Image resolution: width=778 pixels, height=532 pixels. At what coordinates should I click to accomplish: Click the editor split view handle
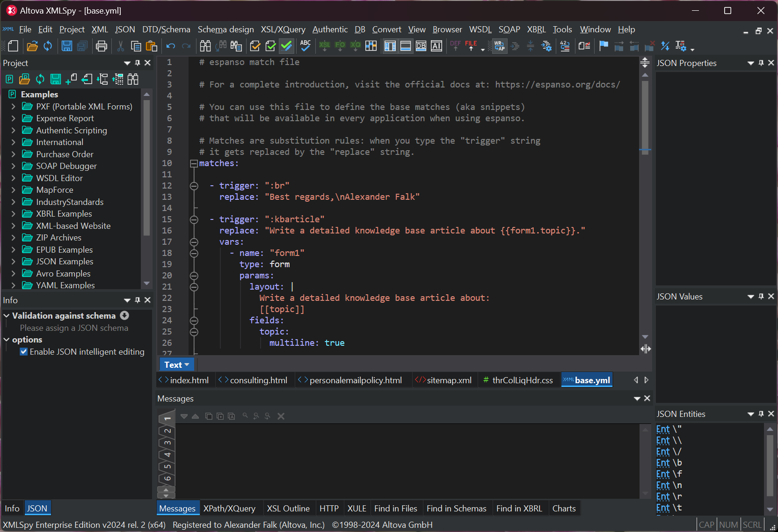click(645, 63)
